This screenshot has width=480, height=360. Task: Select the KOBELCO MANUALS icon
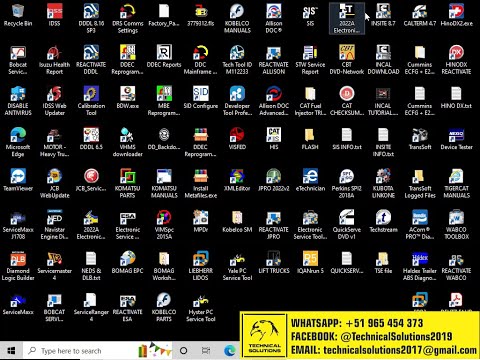point(237,19)
